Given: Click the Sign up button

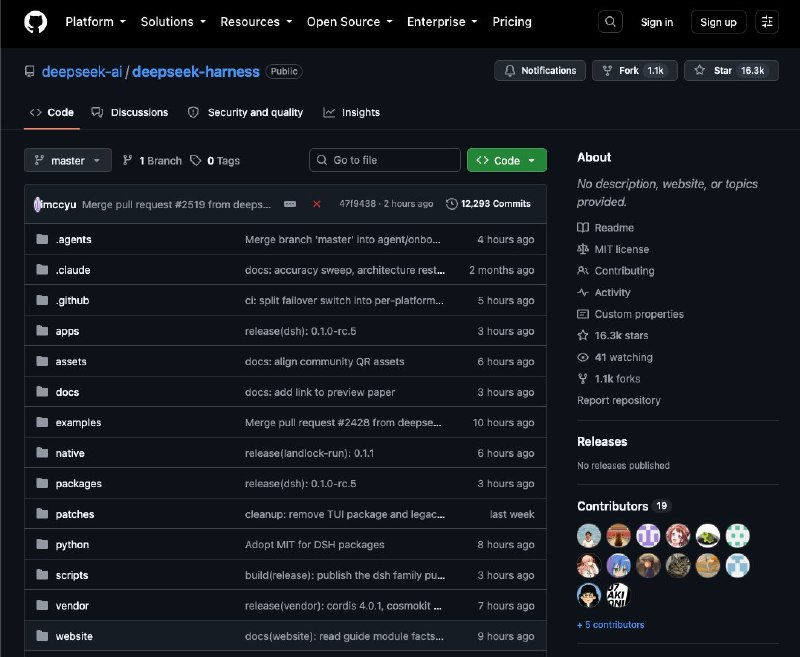Looking at the screenshot, I should click(x=718, y=22).
